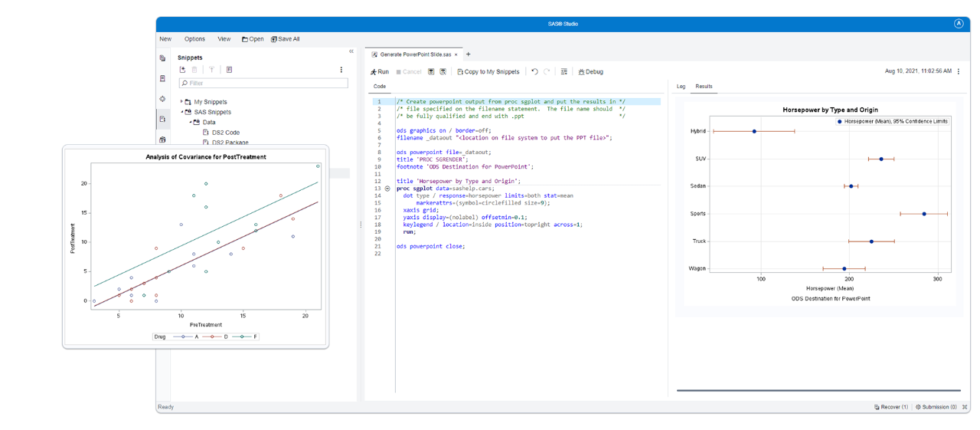Image resolution: width=980 pixels, height=430 pixels.
Task: Click the Aug 10, 2021 timestamp
Action: 918,71
